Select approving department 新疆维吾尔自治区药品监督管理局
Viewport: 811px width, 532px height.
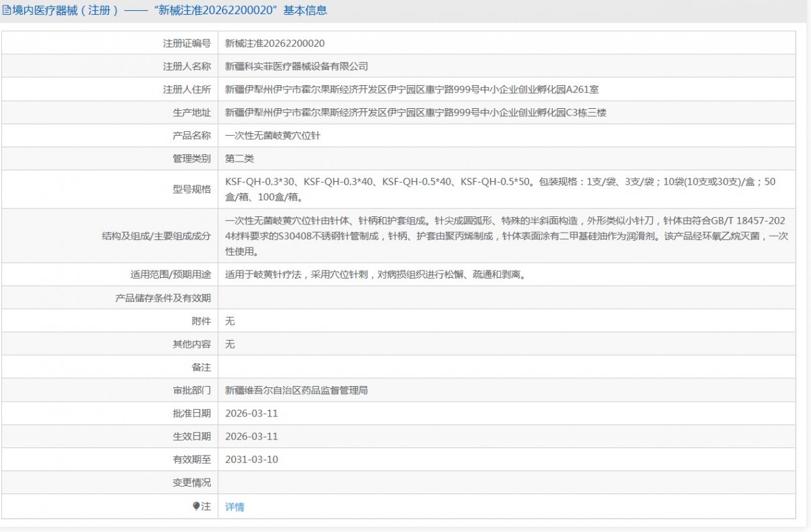coord(296,390)
